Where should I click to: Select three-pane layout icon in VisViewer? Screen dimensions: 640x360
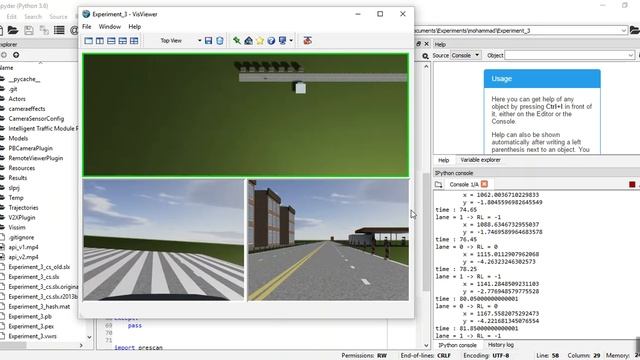[x=123, y=41]
